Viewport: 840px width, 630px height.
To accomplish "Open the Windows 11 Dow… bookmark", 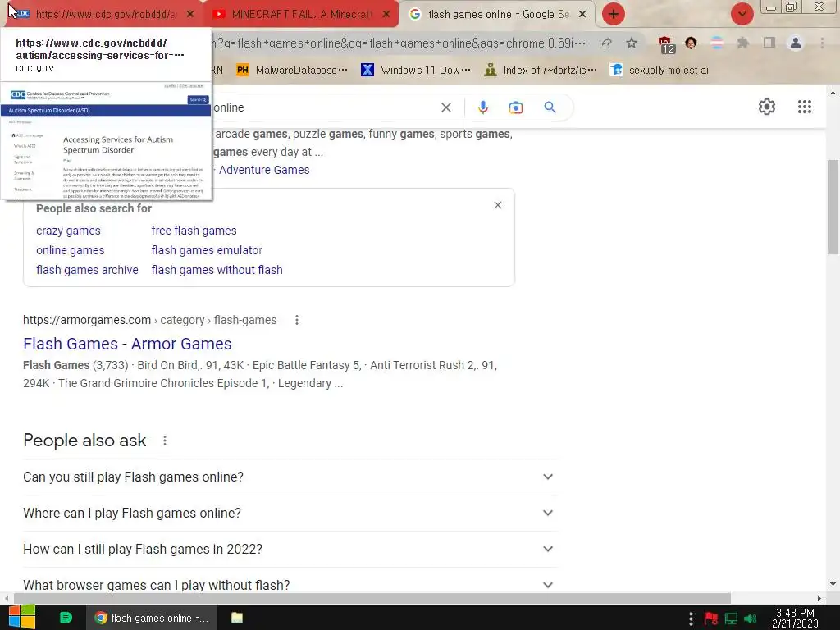I will pyautogui.click(x=416, y=71).
